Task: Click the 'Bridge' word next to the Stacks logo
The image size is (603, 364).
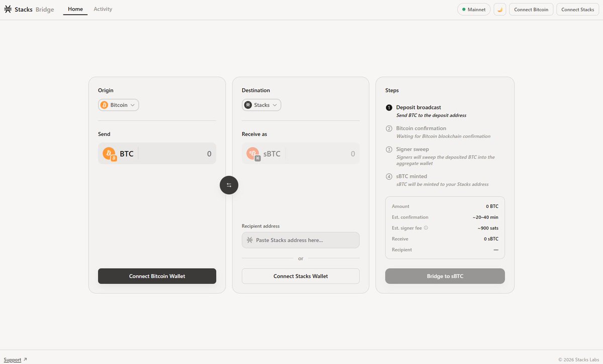Action: (45, 10)
